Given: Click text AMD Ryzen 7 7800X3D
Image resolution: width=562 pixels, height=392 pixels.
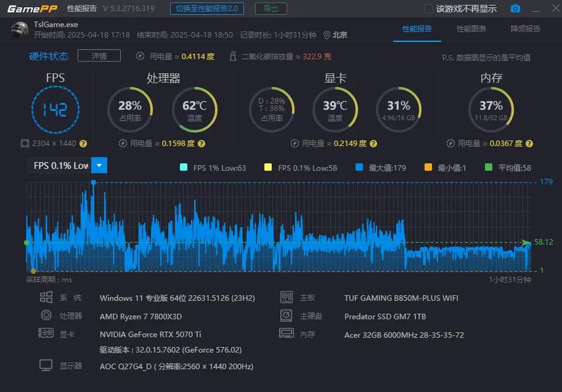Looking at the screenshot, I should point(141,317).
